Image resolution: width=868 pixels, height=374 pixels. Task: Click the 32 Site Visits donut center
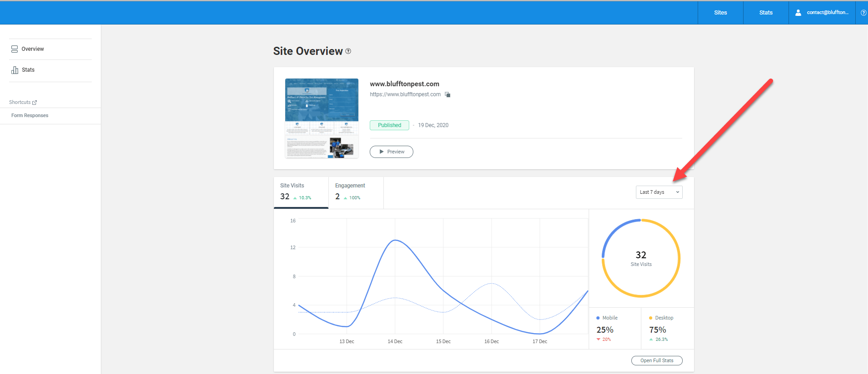tap(641, 258)
